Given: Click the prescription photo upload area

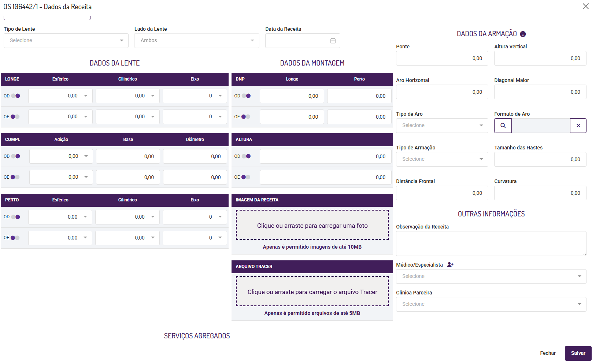Looking at the screenshot, I should (x=312, y=225).
